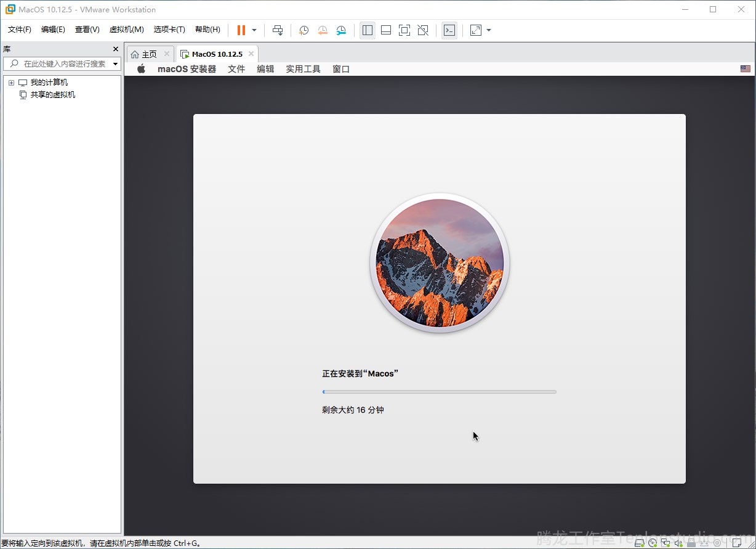
Task: Open the power options dropdown arrow
Action: [254, 30]
